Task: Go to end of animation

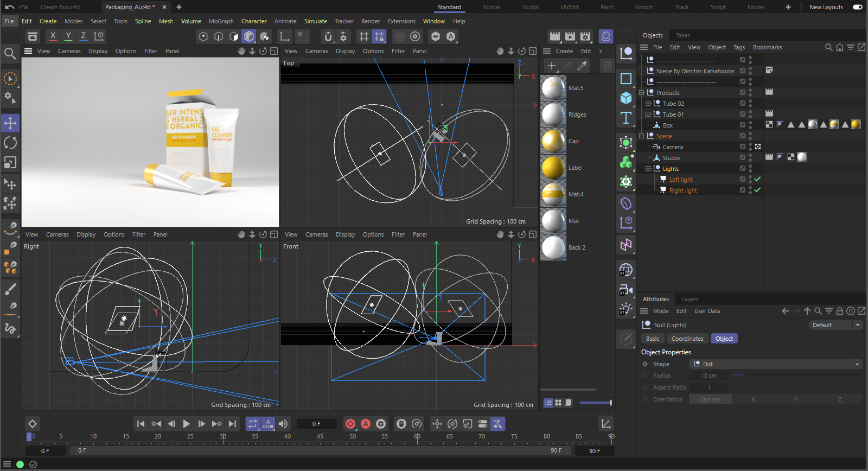Action: click(232, 424)
